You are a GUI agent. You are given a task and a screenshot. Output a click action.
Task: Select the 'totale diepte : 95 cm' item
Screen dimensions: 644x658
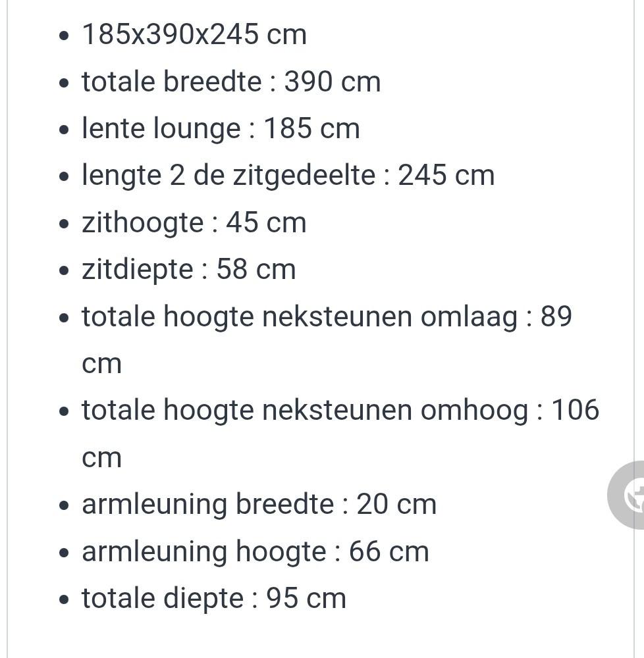pyautogui.click(x=214, y=598)
